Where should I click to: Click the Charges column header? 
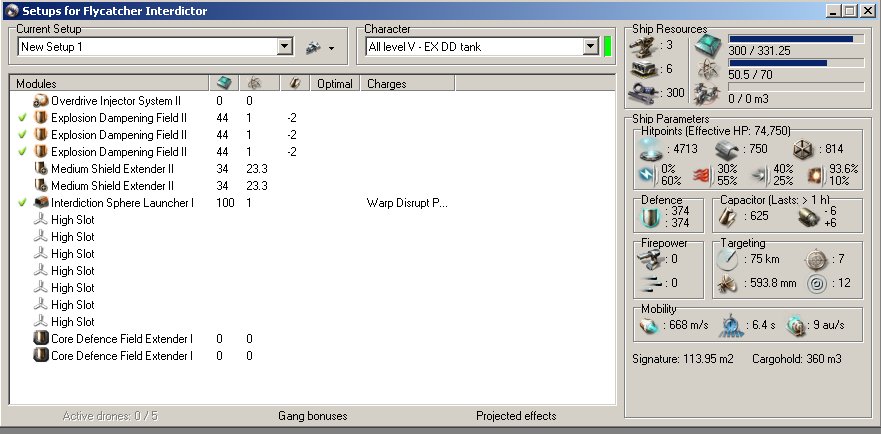coord(407,84)
